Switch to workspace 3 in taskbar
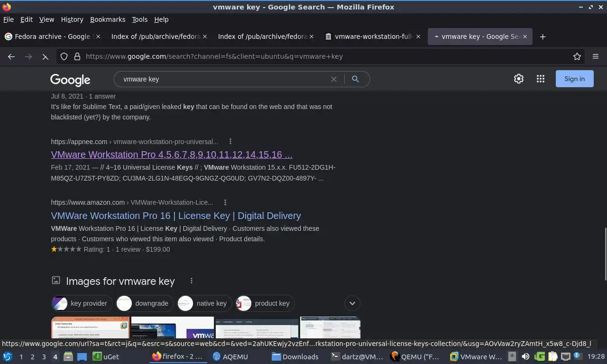Image resolution: width=607 pixels, height=364 pixels. click(x=44, y=356)
